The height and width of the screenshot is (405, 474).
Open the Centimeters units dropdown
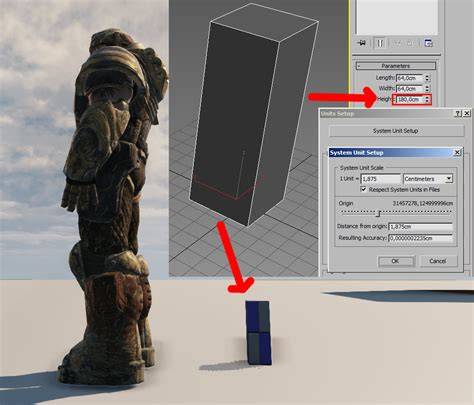click(x=449, y=179)
